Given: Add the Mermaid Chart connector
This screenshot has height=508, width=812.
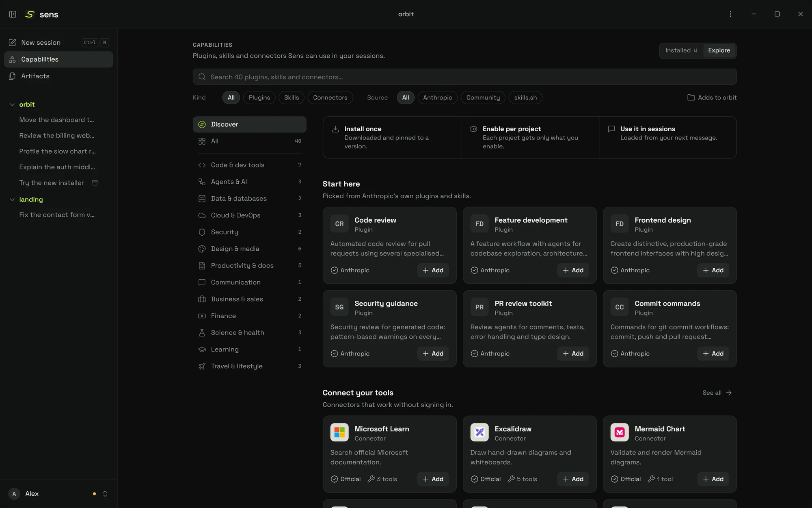Looking at the screenshot, I should 713,479.
